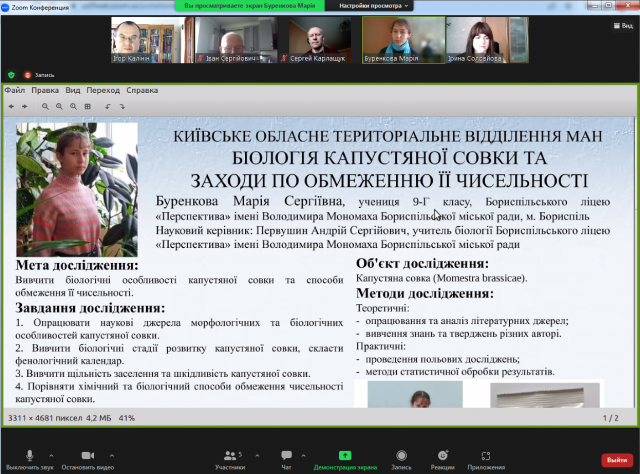The height and width of the screenshot is (474, 640).
Task: Click the Практичні: label
Action: point(381,346)
